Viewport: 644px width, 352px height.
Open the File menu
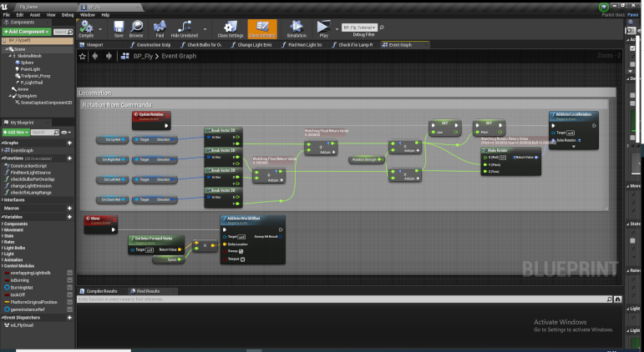[x=7, y=15]
